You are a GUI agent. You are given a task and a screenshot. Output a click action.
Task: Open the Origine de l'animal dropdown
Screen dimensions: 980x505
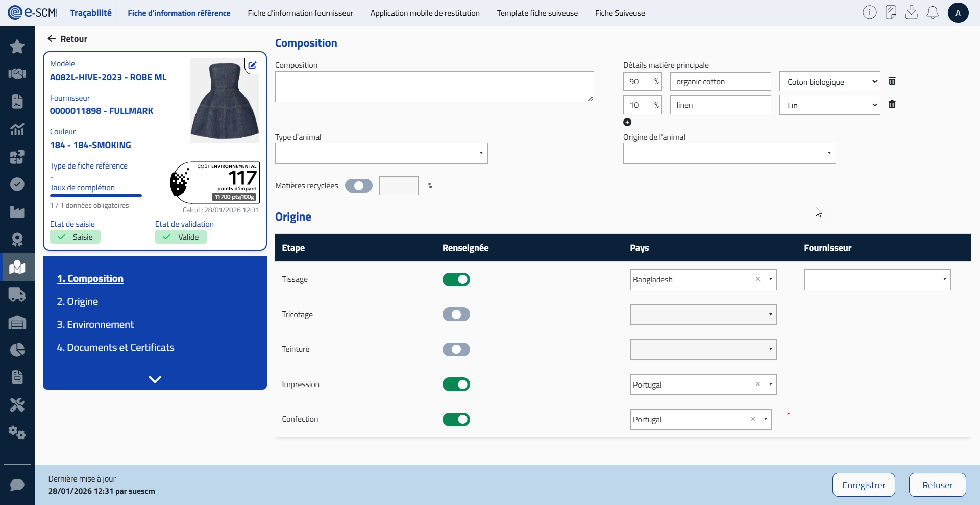point(729,153)
